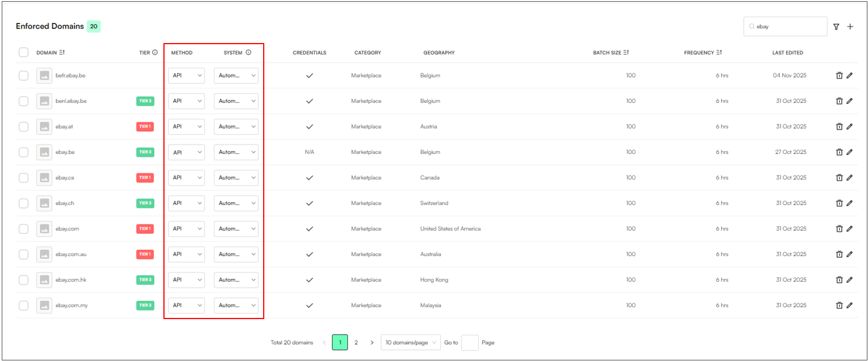Go to page 2
This screenshot has width=868, height=361.
click(x=356, y=343)
